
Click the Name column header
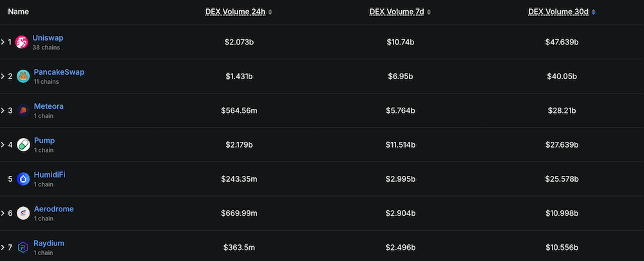18,12
